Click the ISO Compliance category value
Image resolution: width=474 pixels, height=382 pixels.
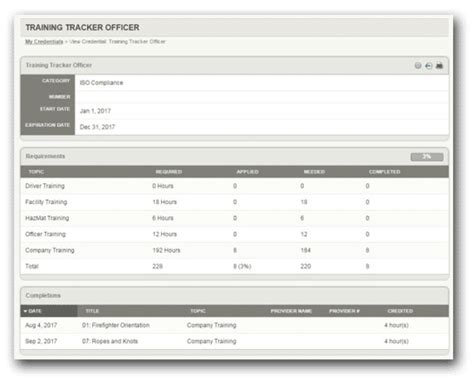click(101, 83)
